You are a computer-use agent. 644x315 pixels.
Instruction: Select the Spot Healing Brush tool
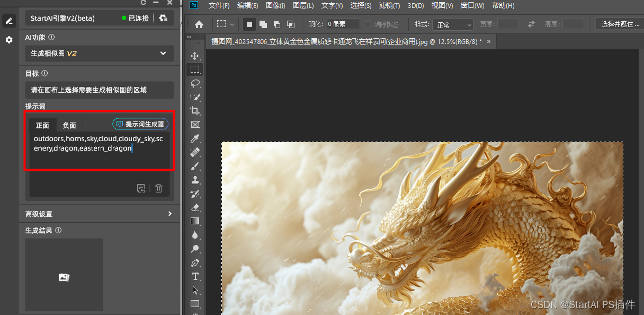tap(195, 152)
